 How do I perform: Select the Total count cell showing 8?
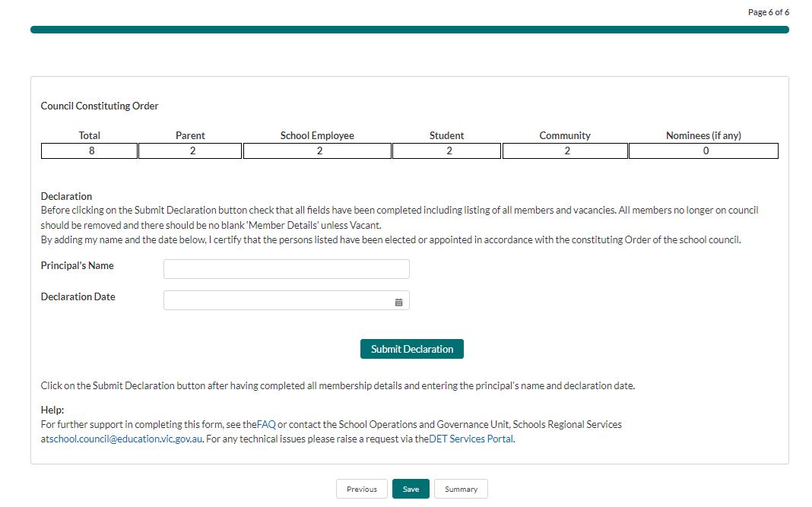(x=90, y=151)
